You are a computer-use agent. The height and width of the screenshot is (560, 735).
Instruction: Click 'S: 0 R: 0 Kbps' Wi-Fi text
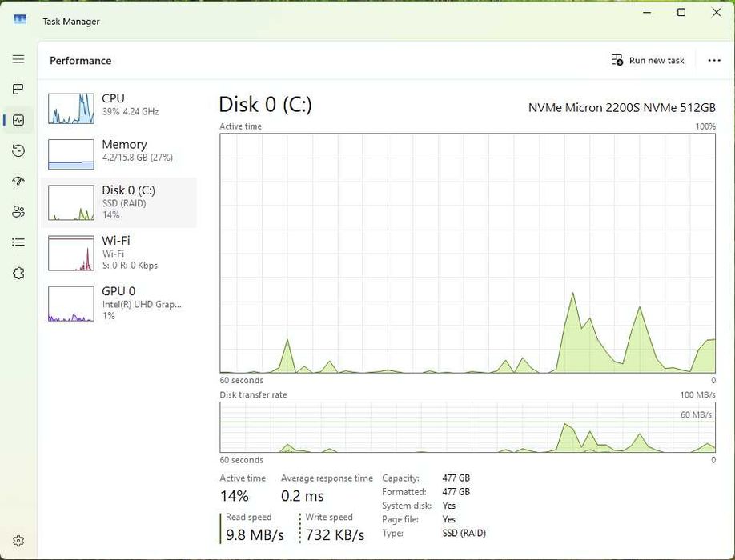click(130, 266)
